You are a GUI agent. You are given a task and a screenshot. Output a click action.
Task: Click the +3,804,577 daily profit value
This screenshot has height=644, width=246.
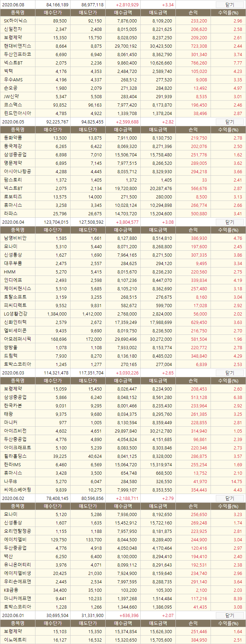pyautogui.click(x=127, y=222)
